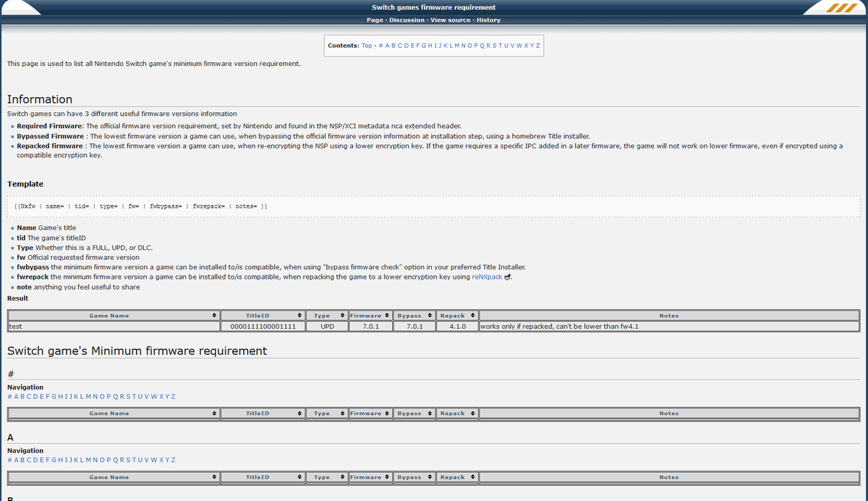Click '#' link in Contents box

tap(381, 46)
